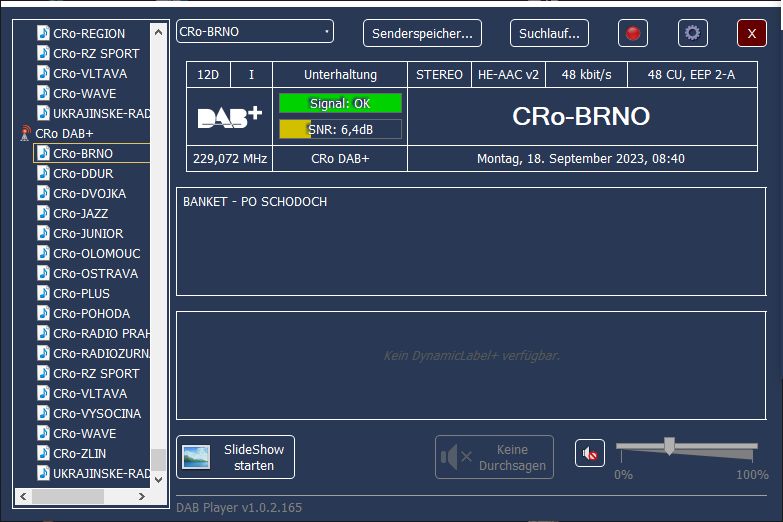Click the 48 kbit/s bitrate cell
Image resolution: width=783 pixels, height=522 pixels.
(586, 75)
